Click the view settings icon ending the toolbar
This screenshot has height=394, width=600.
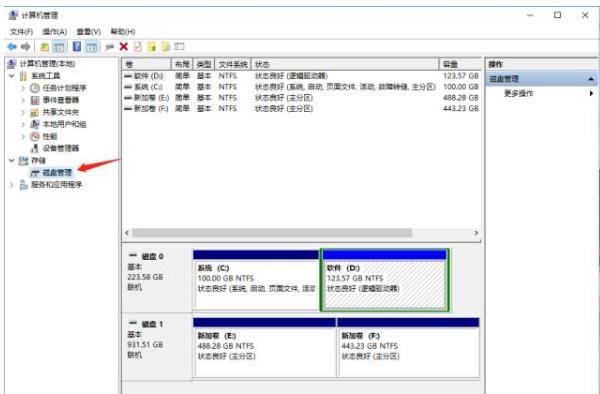point(179,47)
